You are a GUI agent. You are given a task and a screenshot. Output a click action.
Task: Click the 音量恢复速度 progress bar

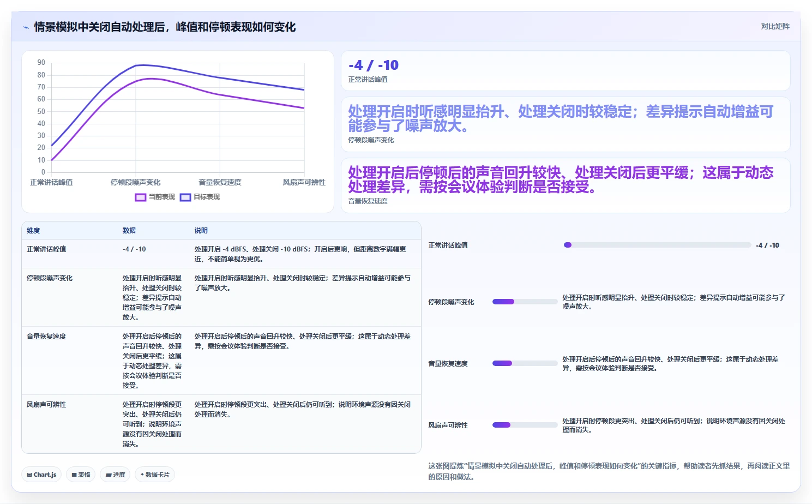[x=525, y=363]
